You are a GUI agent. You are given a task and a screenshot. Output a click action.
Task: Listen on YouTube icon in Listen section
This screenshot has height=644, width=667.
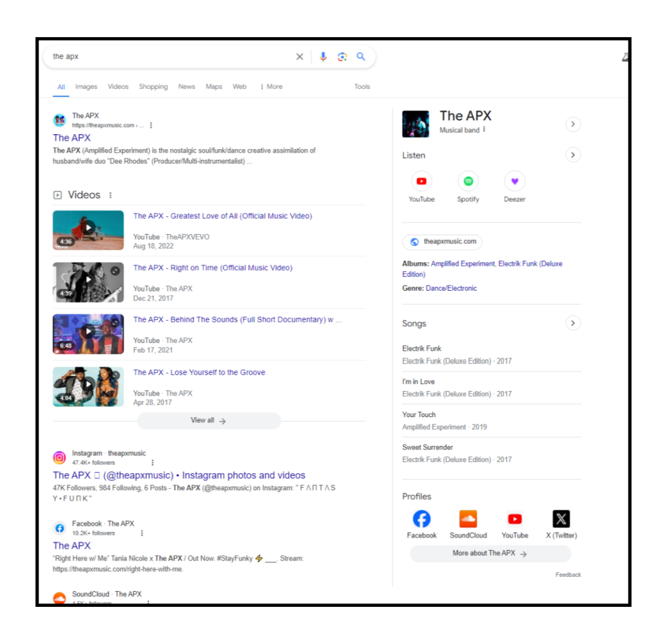[x=421, y=181]
